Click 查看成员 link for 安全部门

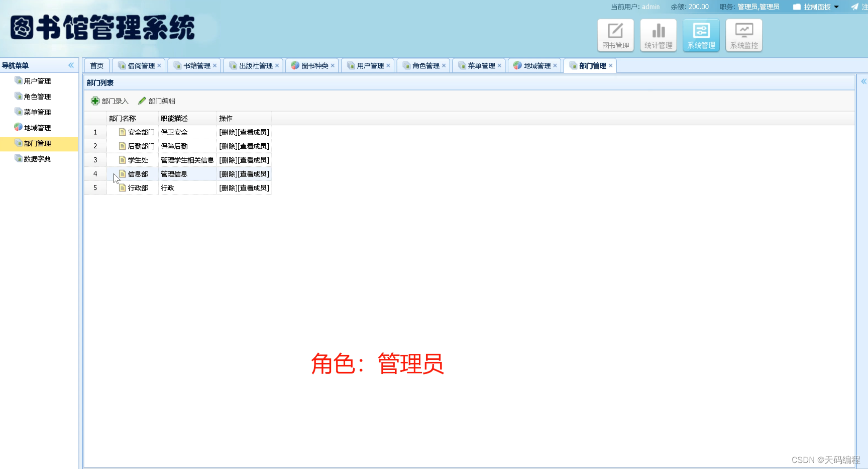(x=253, y=132)
